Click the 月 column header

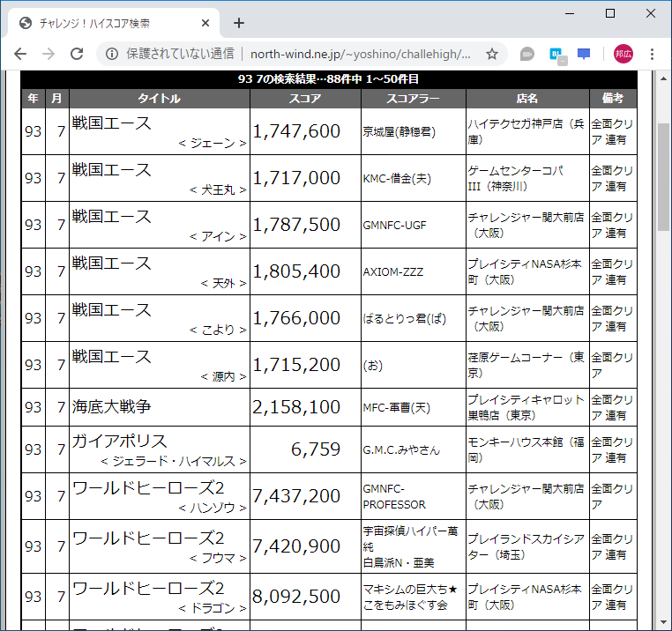pyautogui.click(x=57, y=99)
